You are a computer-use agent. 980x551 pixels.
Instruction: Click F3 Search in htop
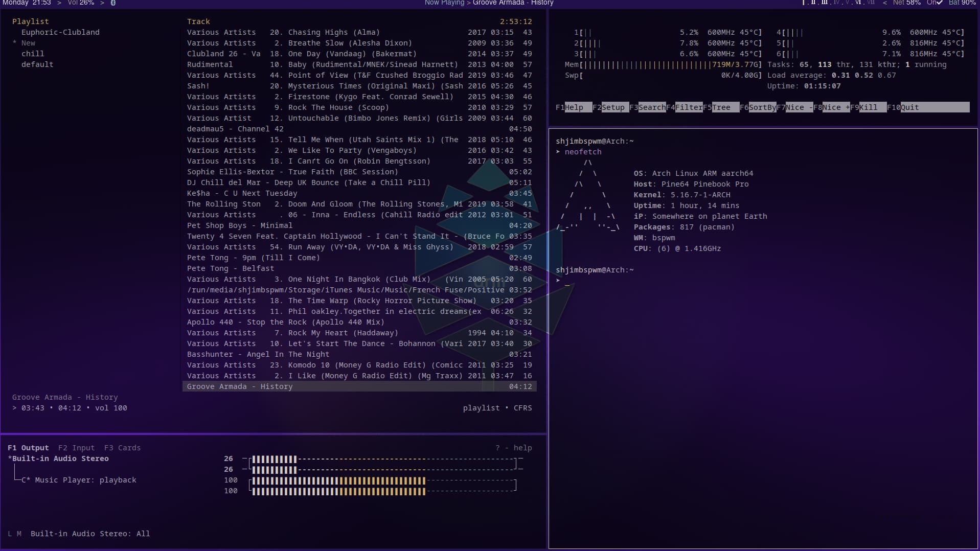647,107
